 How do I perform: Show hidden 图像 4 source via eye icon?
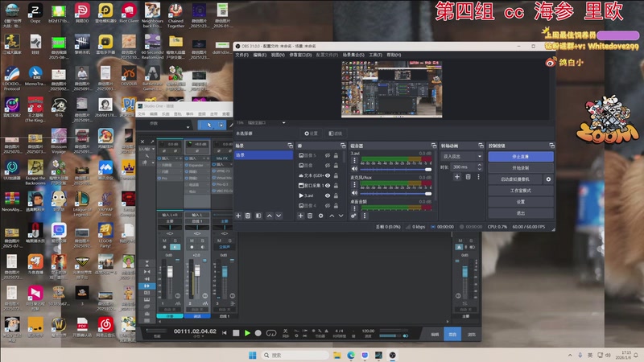tap(328, 206)
